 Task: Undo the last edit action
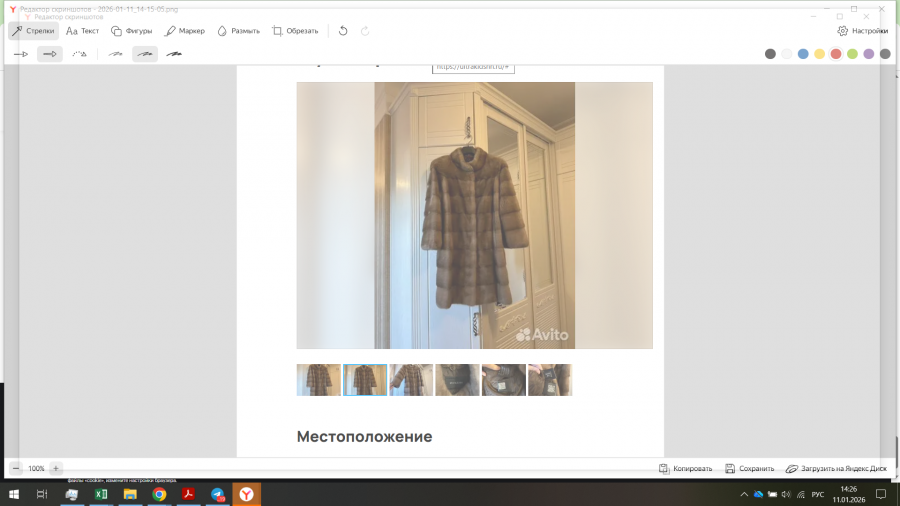(343, 31)
